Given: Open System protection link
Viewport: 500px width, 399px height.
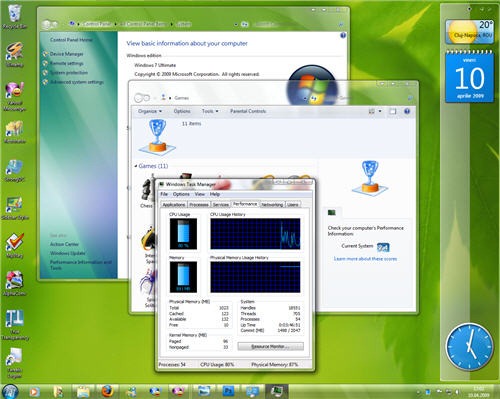Looking at the screenshot, I should pos(69,73).
